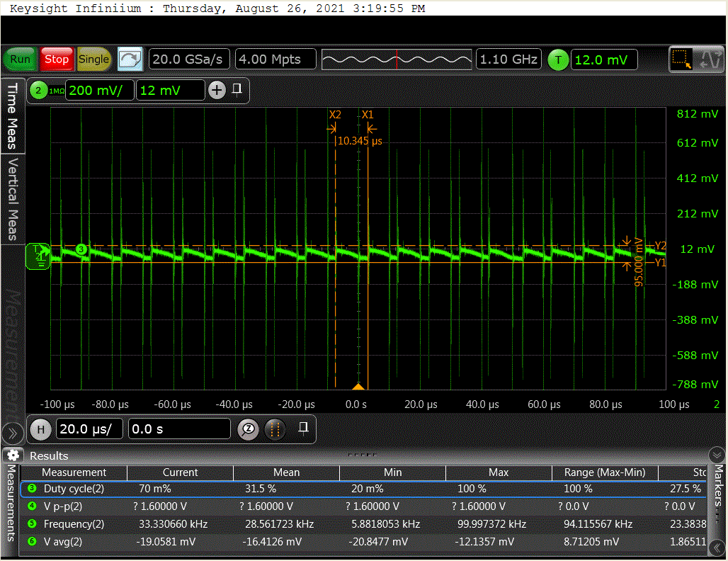Toggle channel 2 on or off

tap(38, 91)
